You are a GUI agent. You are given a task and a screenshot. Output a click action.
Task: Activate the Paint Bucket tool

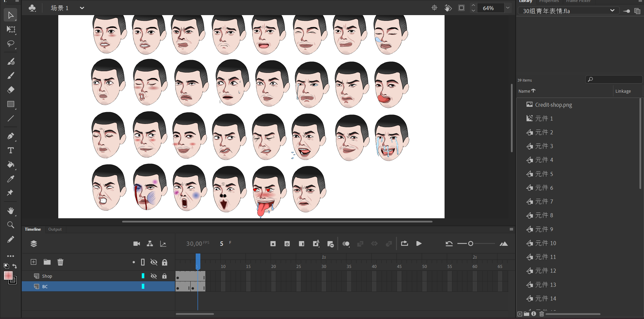(x=11, y=165)
